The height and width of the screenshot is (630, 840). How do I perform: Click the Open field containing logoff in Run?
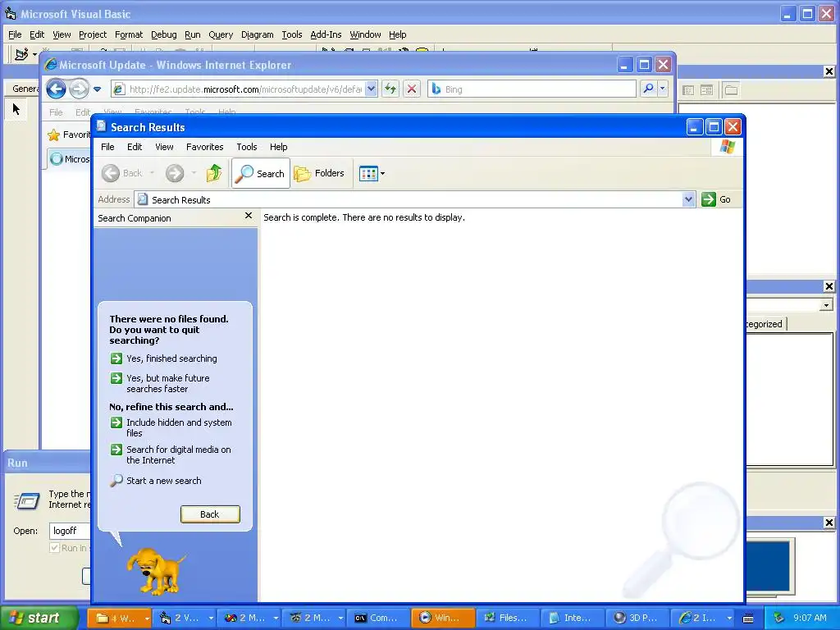coord(70,531)
